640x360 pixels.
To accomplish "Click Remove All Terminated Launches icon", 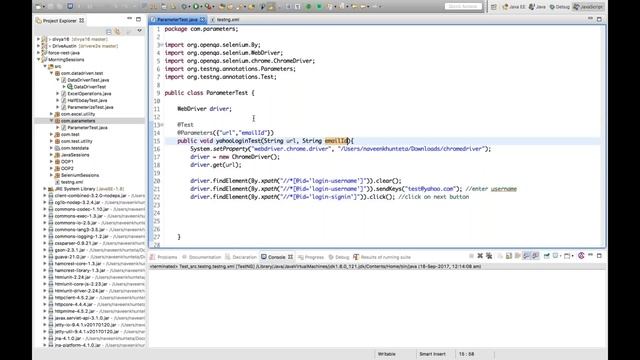I will pyautogui.click(x=489, y=256).
